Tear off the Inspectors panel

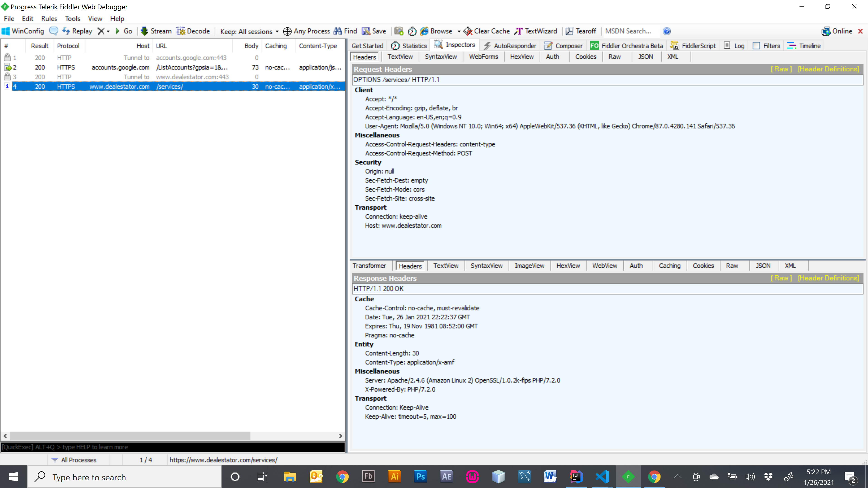click(x=581, y=31)
